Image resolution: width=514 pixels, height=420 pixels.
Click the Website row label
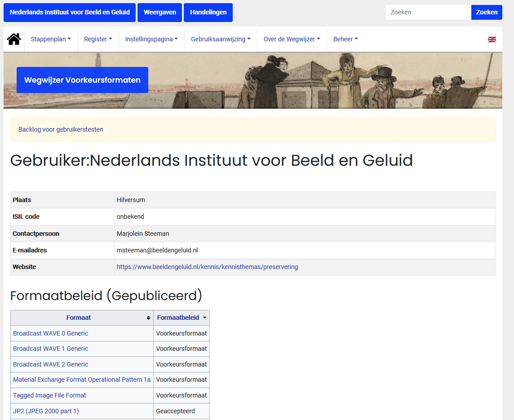(24, 267)
